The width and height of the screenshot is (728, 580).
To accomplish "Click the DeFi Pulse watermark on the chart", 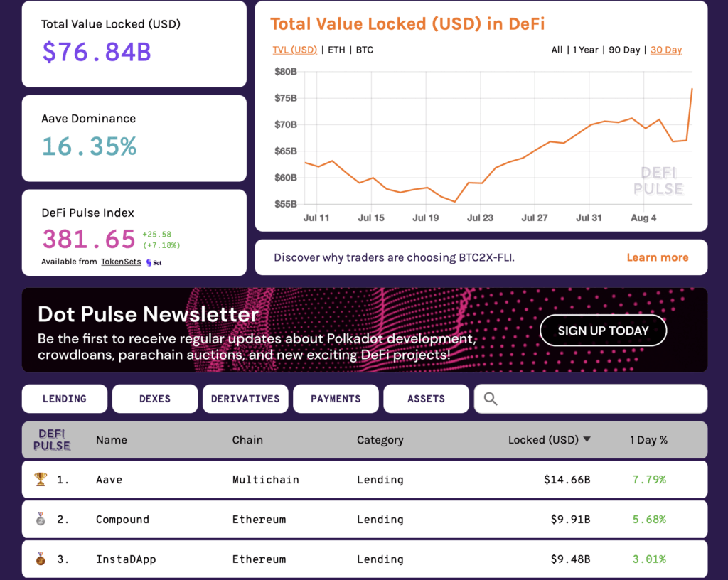I will click(659, 182).
